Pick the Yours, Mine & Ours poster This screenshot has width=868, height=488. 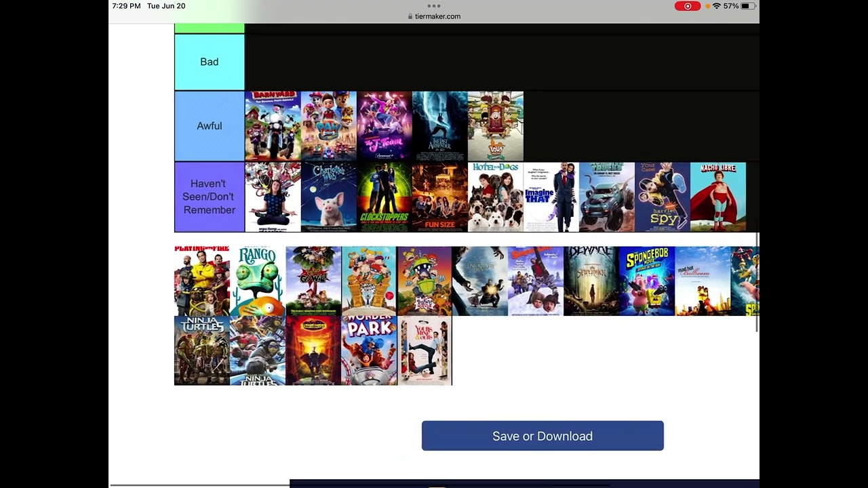[425, 350]
